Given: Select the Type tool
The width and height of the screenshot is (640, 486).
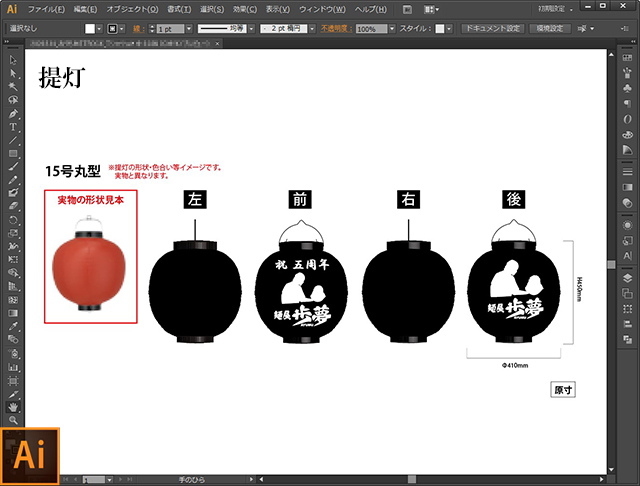Looking at the screenshot, I should coord(13,127).
